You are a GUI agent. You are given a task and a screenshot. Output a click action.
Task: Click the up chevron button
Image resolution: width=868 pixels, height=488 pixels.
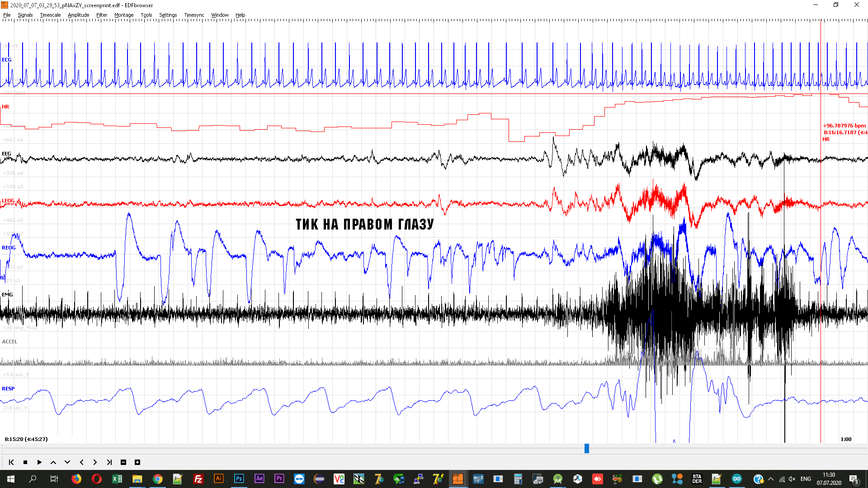[x=53, y=462]
